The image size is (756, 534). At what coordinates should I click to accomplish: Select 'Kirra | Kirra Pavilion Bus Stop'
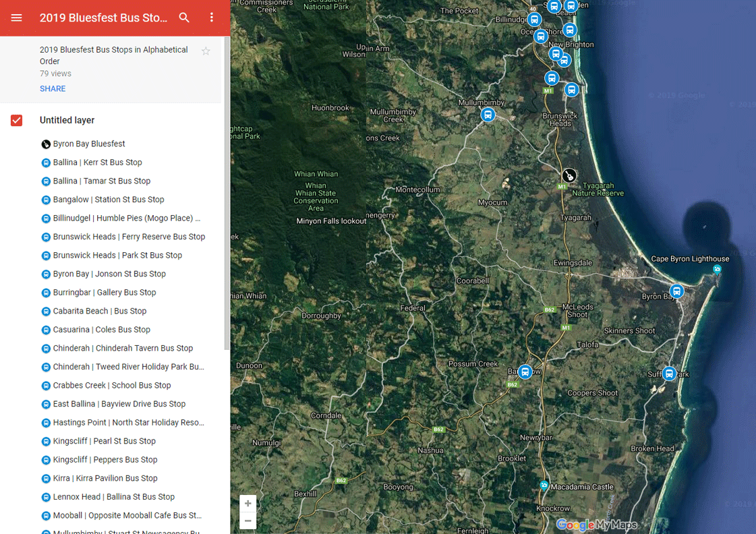(x=105, y=478)
